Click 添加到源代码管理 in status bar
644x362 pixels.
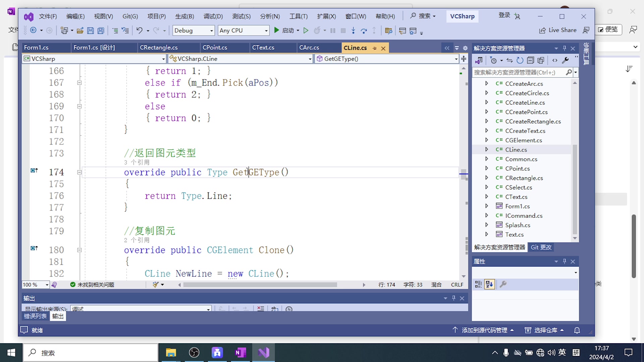tap(483, 330)
